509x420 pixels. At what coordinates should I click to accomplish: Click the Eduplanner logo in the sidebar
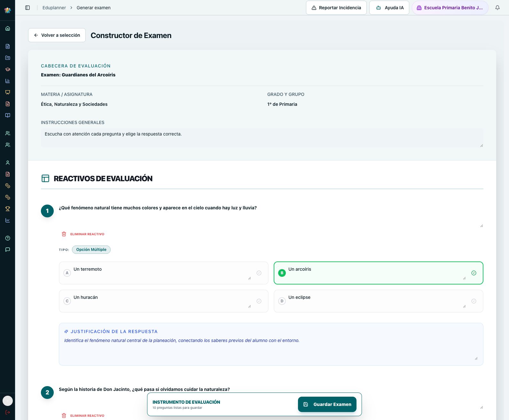[x=8, y=10]
